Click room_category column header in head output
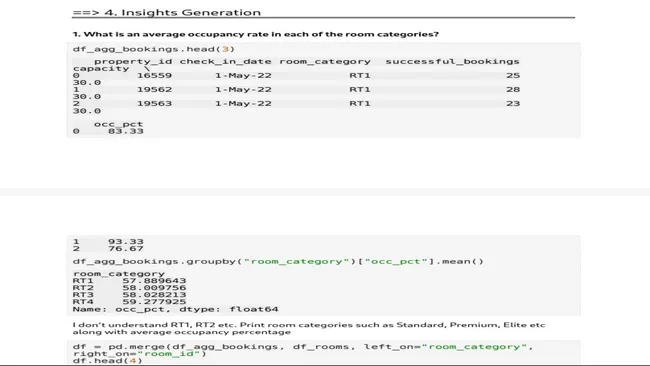The image size is (650, 366). point(325,61)
